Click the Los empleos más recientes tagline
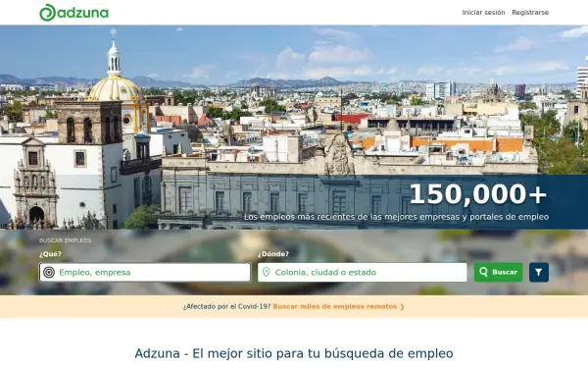 point(396,217)
